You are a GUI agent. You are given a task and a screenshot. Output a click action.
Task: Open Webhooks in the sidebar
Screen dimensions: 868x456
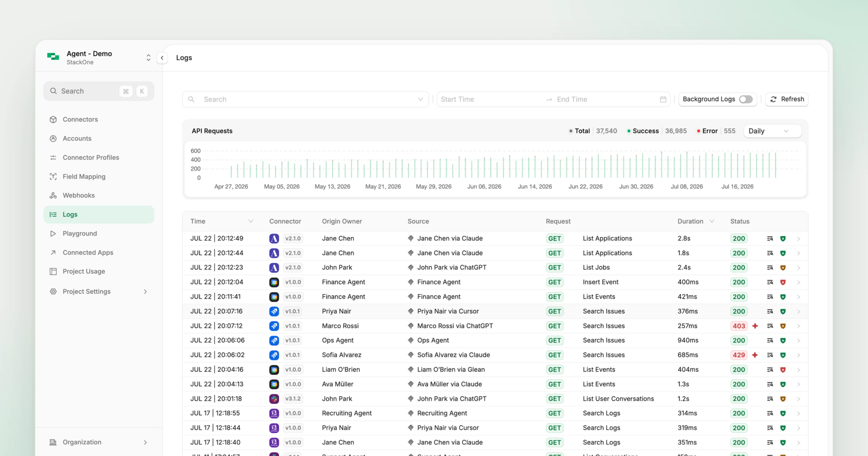pos(99,195)
